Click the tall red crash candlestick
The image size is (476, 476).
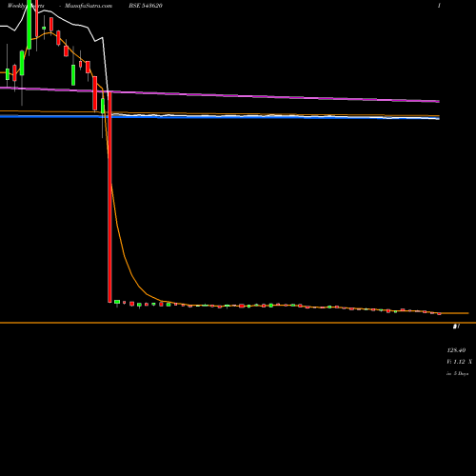pos(109,197)
